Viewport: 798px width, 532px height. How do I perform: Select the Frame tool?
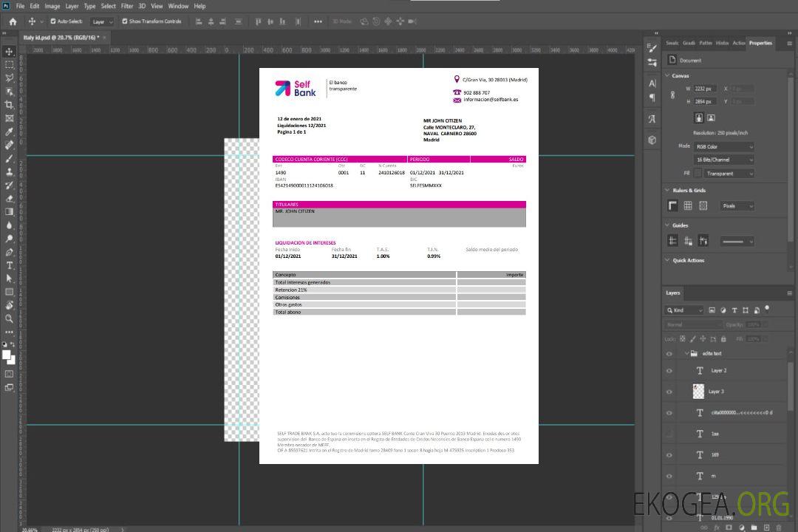click(x=9, y=118)
